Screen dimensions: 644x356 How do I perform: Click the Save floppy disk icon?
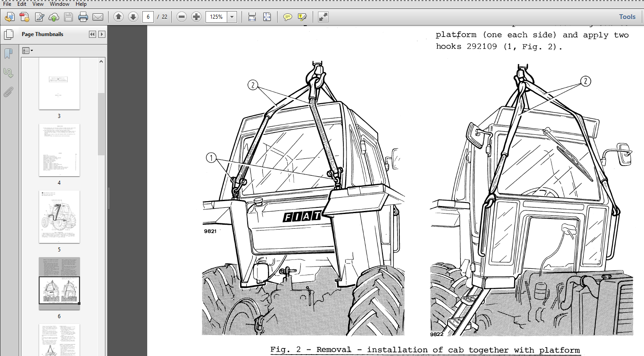(68, 17)
